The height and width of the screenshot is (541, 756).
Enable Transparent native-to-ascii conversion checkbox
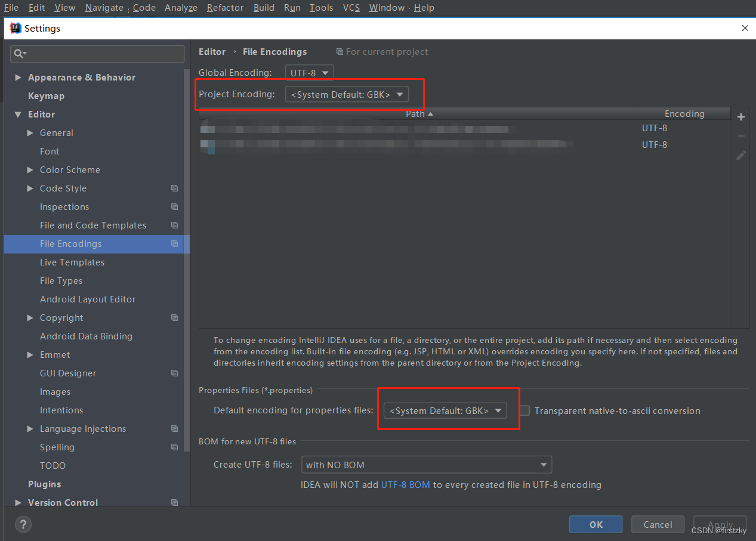(524, 410)
